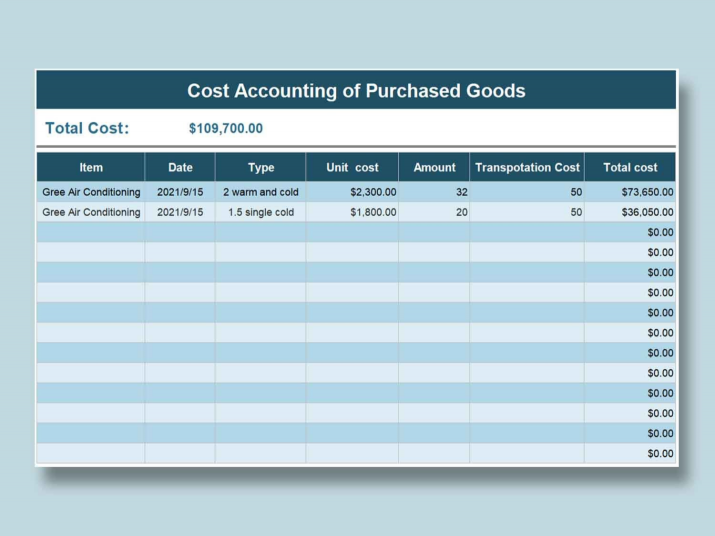Click the amount cell showing 32
The height and width of the screenshot is (536, 715).
pos(434,192)
